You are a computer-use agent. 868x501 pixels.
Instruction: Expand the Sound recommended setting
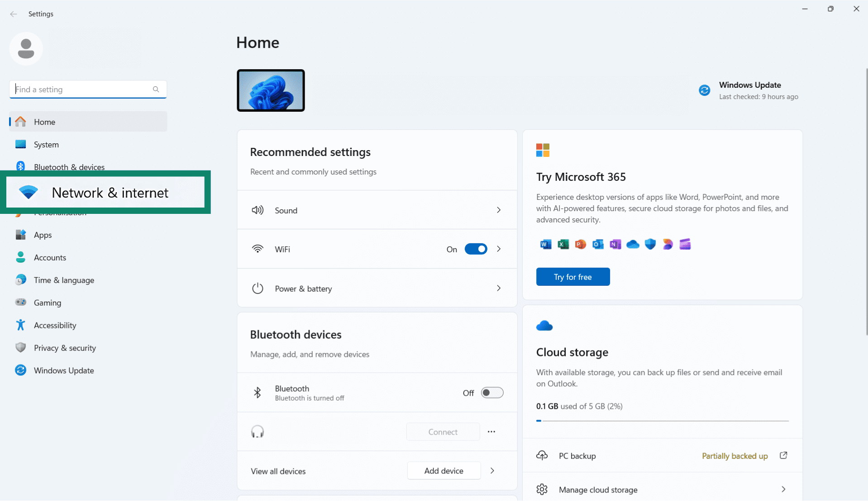coord(498,210)
